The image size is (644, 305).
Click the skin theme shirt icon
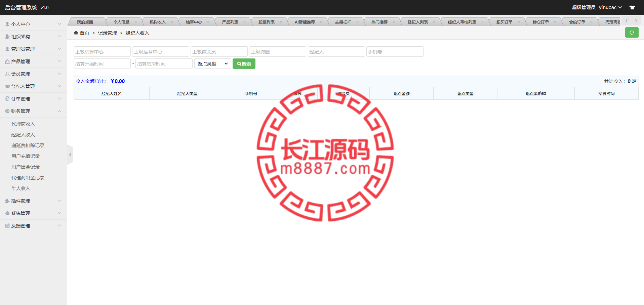tap(632, 7)
